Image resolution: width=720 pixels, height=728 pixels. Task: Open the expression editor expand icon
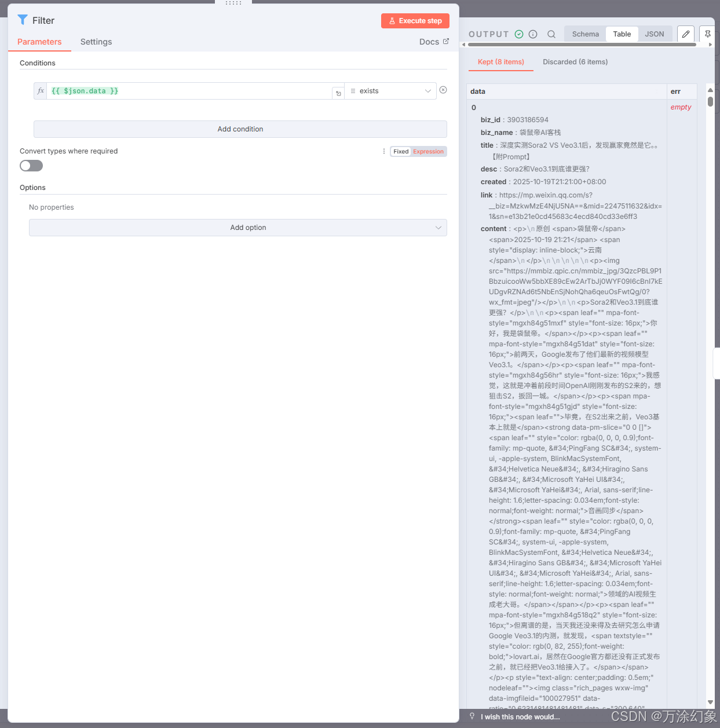tap(339, 93)
